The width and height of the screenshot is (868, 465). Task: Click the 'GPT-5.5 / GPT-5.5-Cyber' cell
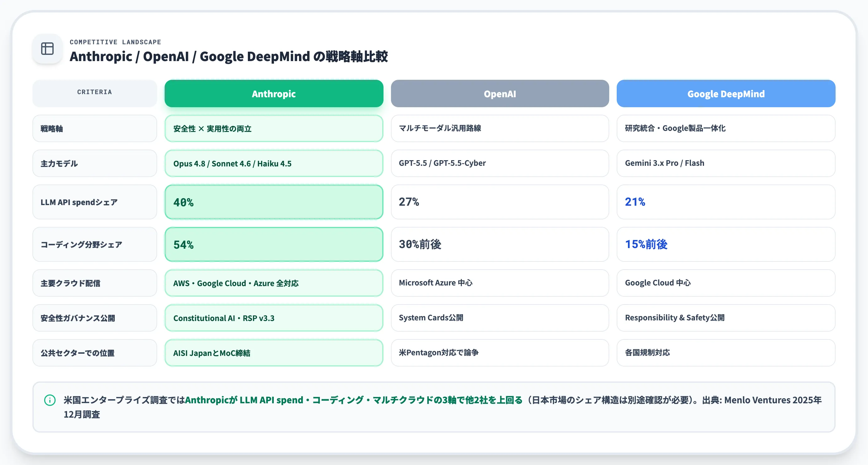500,163
